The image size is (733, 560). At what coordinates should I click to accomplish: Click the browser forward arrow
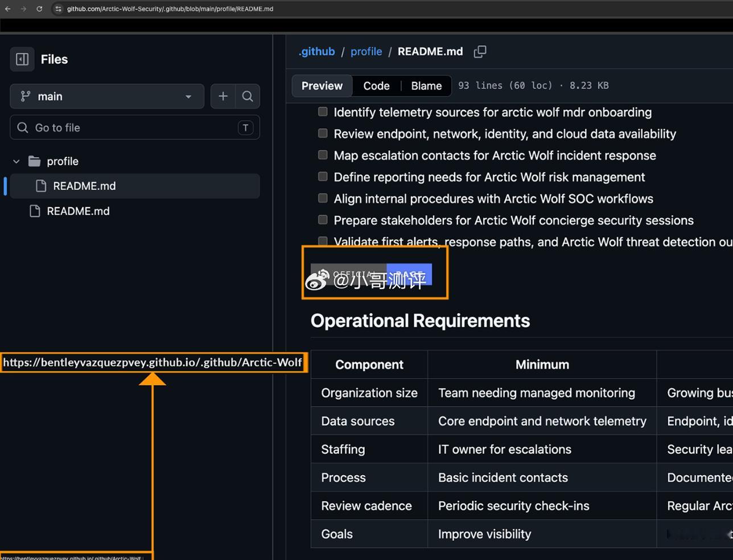click(23, 9)
